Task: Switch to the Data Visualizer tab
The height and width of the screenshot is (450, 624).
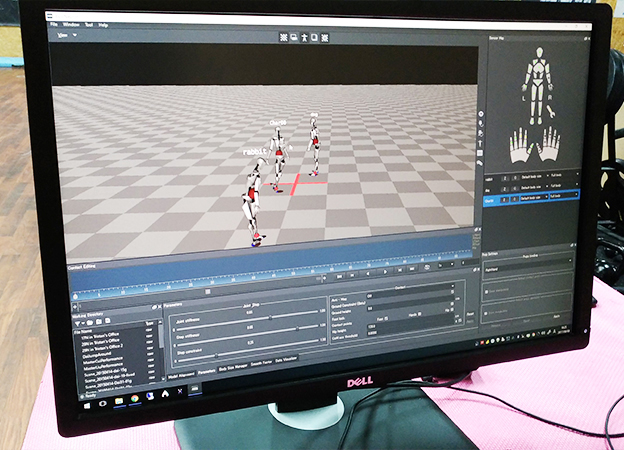Action: pos(286,359)
